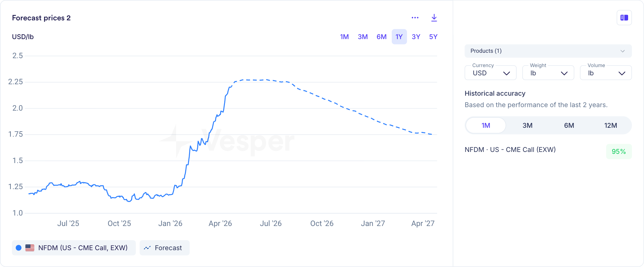Screen dimensions: 644x267
Task: Open the Weight lb dropdown
Action: point(548,73)
